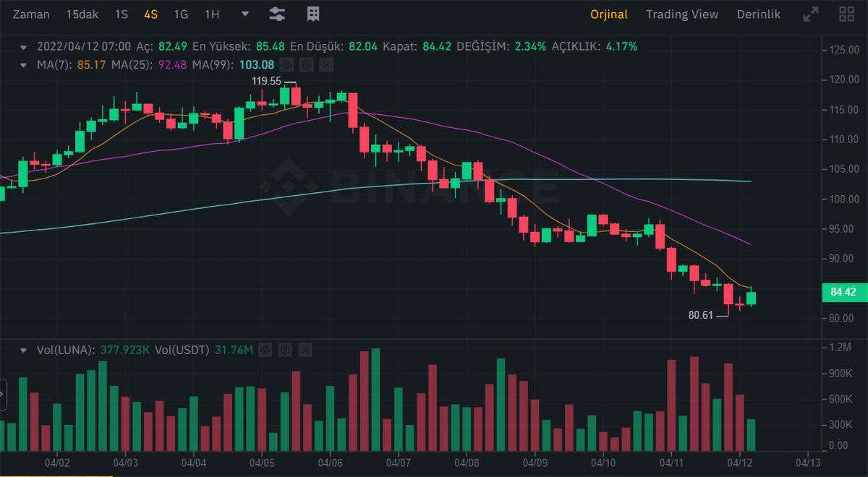
Task: Switch to the Derinlik depth tab
Action: [x=758, y=14]
